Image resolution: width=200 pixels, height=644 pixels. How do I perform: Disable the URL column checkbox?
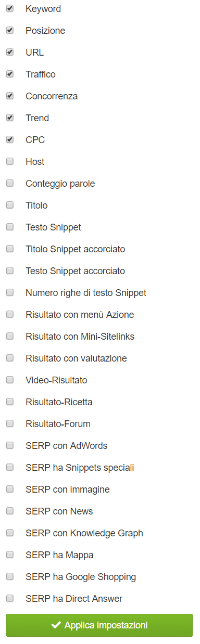point(10,52)
